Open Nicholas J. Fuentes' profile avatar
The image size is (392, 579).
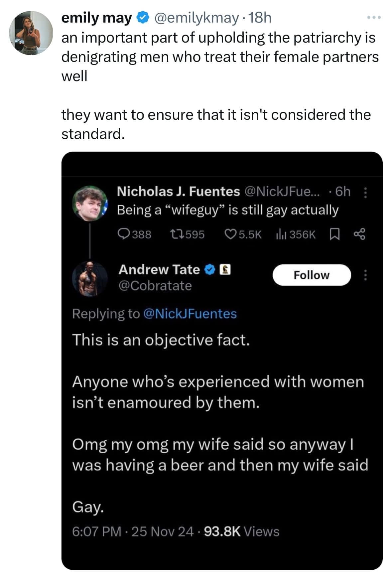(90, 203)
